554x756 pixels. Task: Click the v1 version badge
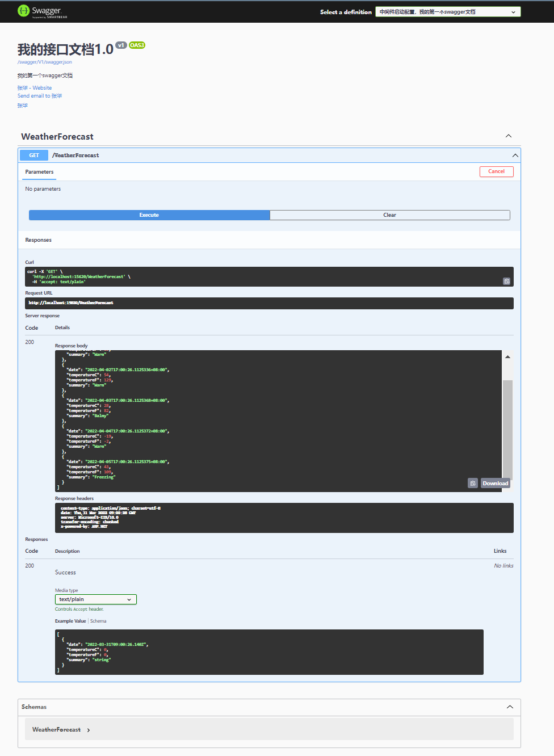pos(121,45)
